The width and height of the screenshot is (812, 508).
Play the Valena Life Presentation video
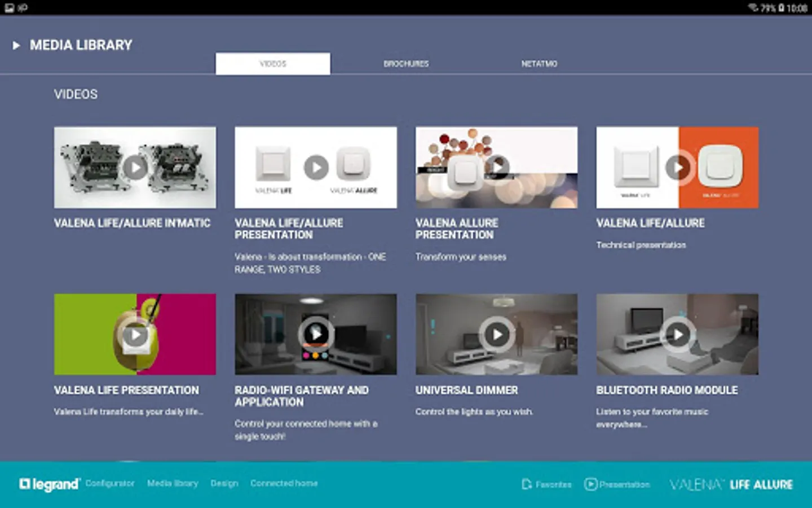[135, 334]
